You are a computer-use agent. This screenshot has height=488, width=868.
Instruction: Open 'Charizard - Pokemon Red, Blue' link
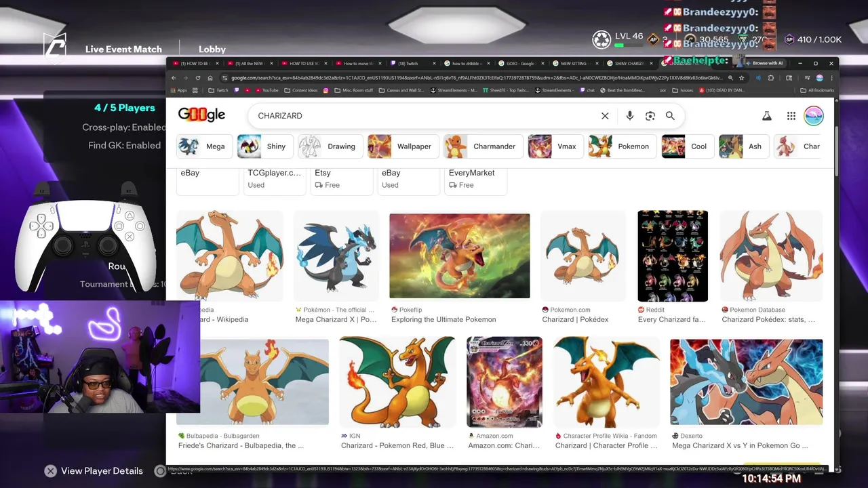397,445
